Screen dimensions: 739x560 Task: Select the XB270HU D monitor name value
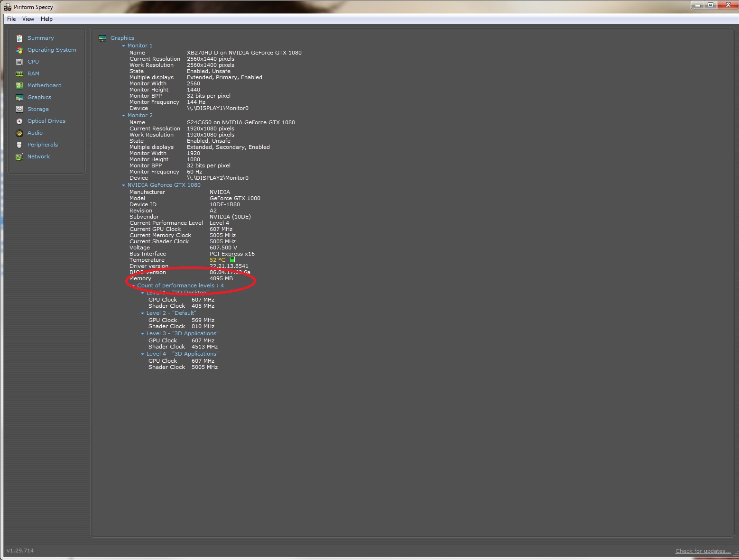click(244, 53)
